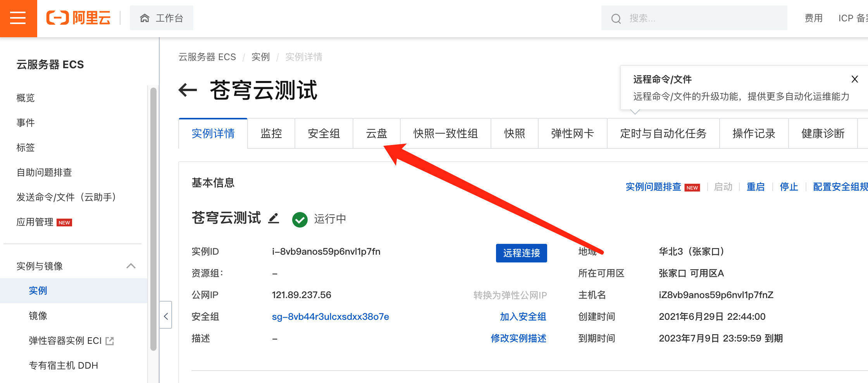Click the 停止 action link
The width and height of the screenshot is (868, 383).
click(x=789, y=187)
